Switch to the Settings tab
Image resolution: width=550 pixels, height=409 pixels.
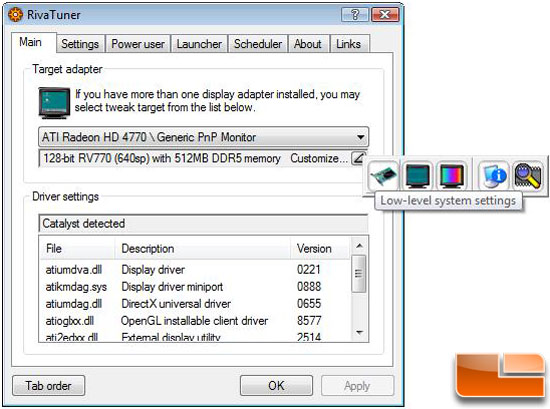coord(80,44)
